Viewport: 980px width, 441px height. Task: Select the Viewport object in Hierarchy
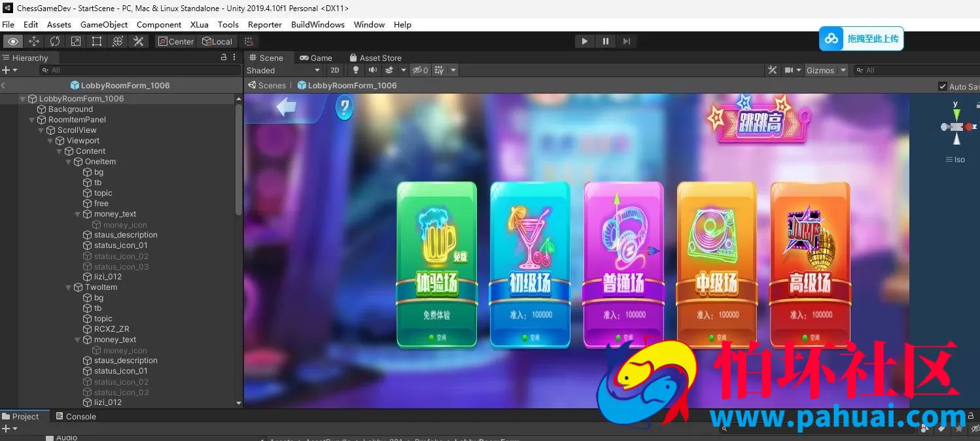point(83,141)
